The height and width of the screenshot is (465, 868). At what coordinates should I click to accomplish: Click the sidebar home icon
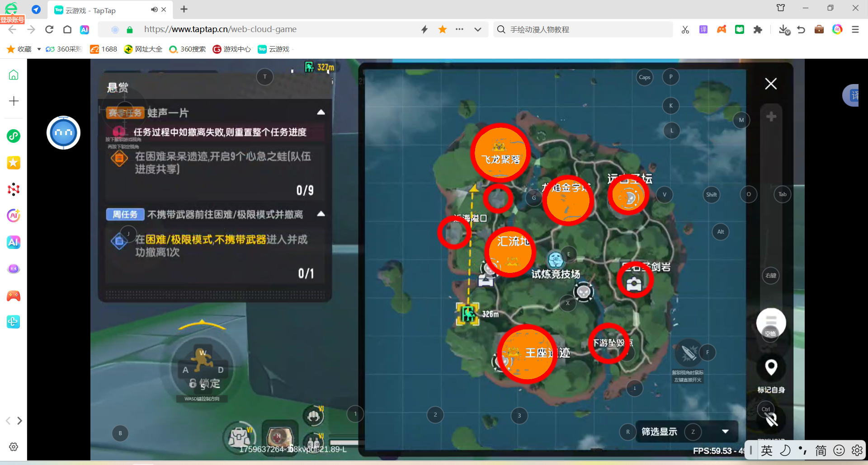pos(14,75)
